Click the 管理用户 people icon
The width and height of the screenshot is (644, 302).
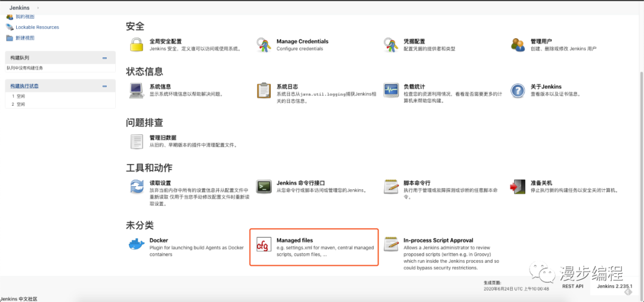(518, 45)
